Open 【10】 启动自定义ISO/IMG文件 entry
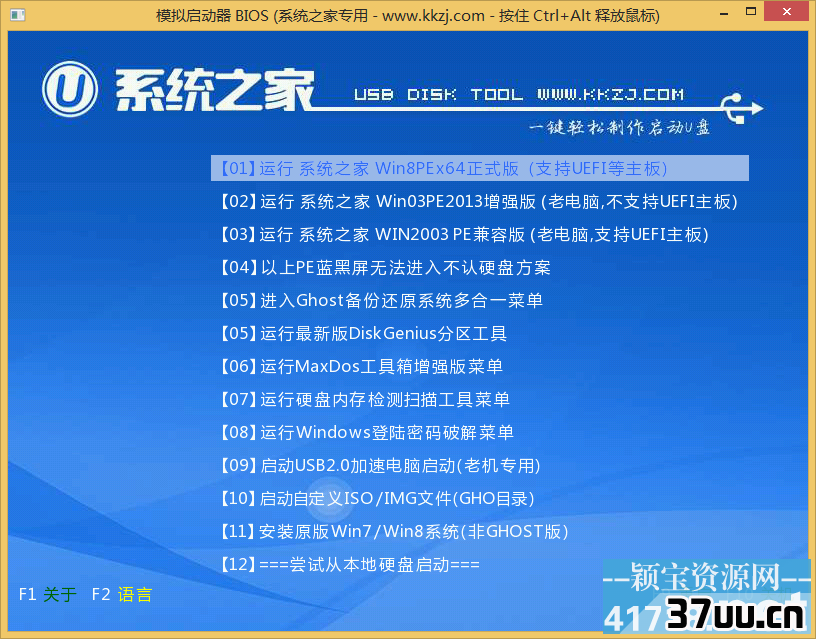Viewport: 816px width, 639px height. (377, 499)
